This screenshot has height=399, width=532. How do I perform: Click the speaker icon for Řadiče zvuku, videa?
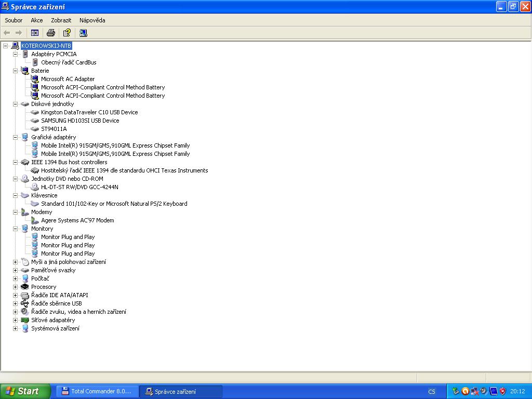tap(25, 312)
